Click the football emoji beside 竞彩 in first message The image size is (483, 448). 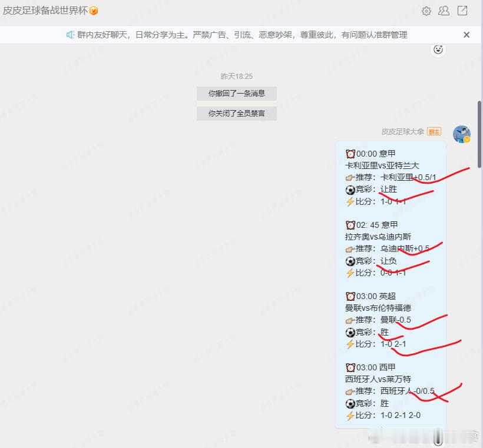pyautogui.click(x=350, y=189)
